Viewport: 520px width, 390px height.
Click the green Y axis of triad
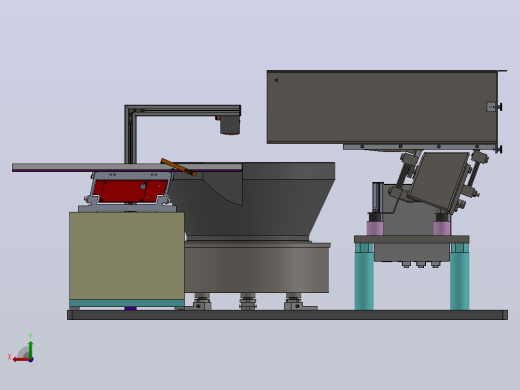coord(31,349)
